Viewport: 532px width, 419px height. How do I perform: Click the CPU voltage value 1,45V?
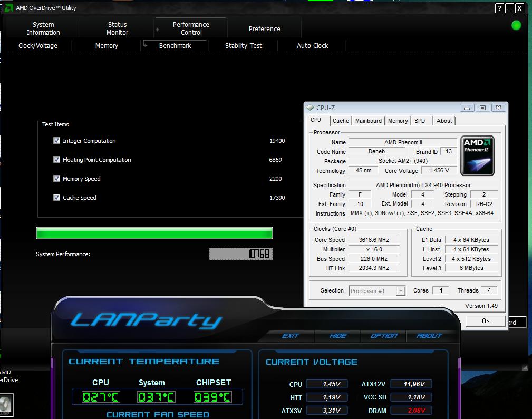[326, 384]
